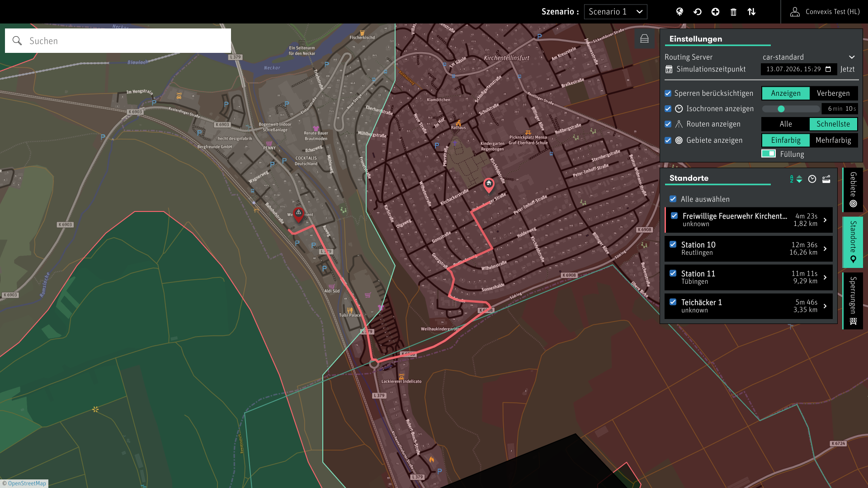This screenshot has height=488, width=868.
Task: Select Anzeigen for closures
Action: tap(786, 93)
